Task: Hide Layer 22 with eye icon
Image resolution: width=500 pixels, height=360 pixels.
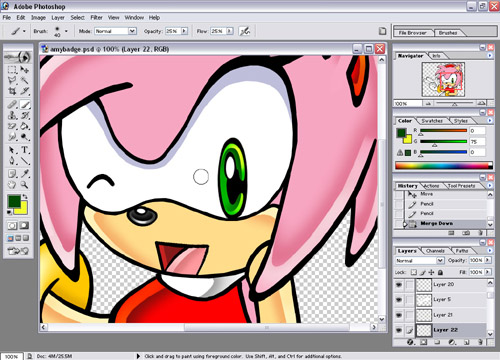Action: coord(399,330)
